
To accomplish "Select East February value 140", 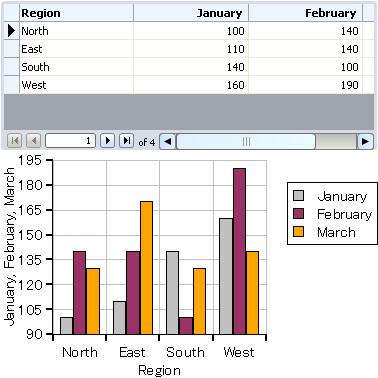I will pos(305,49).
